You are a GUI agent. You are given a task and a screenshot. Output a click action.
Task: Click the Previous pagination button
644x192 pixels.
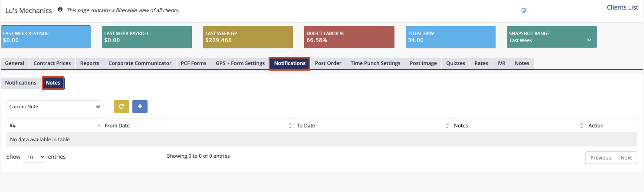[601, 158]
